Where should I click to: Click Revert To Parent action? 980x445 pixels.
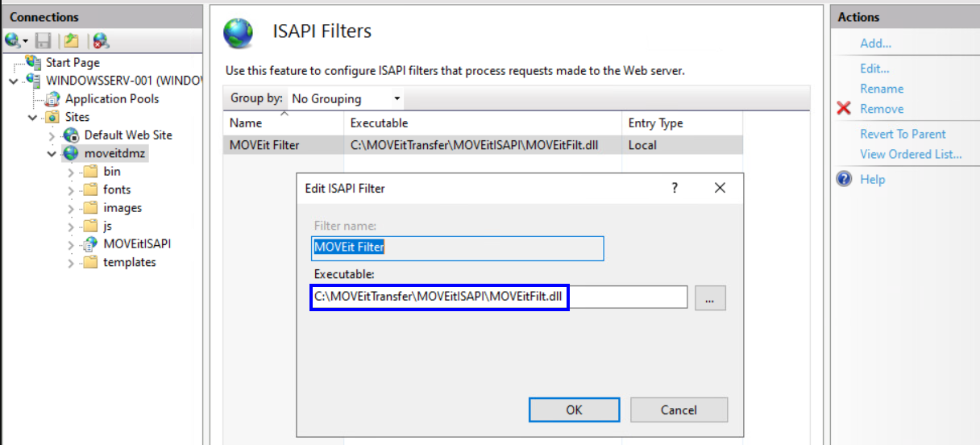(x=903, y=134)
